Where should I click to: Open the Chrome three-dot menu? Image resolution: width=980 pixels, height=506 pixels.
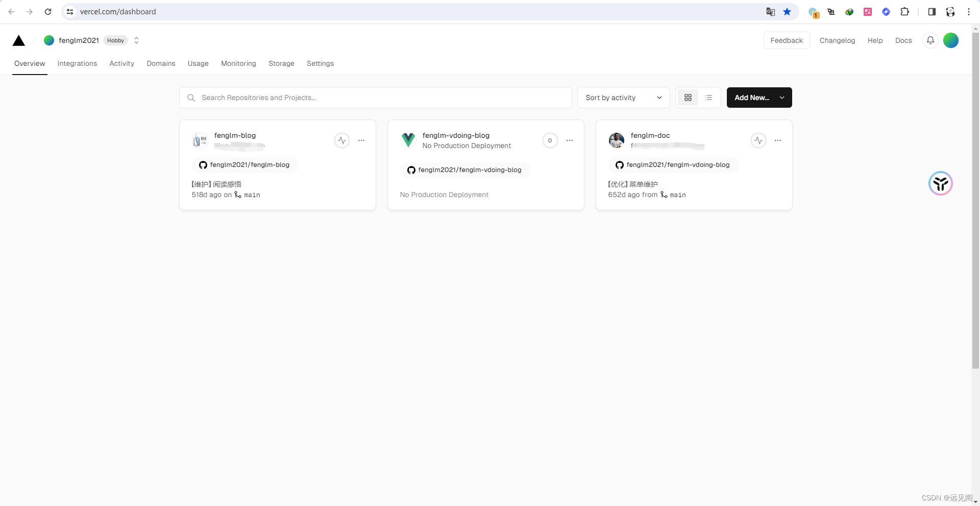click(x=969, y=12)
